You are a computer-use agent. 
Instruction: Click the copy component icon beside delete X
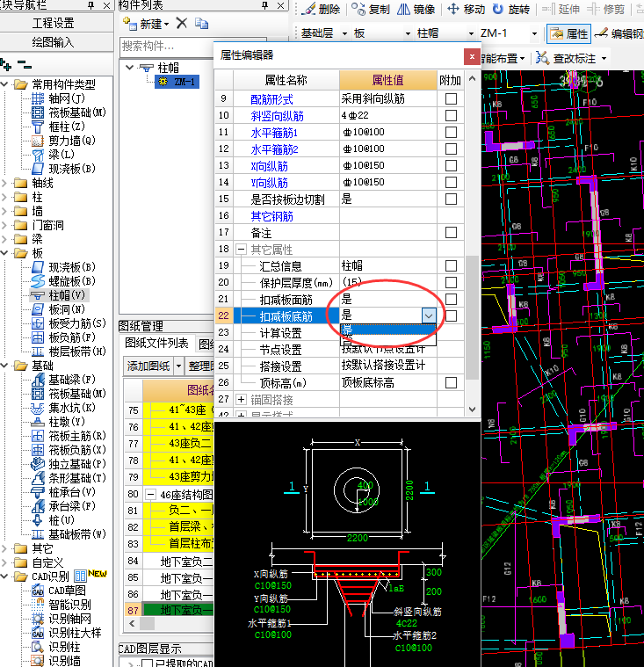(x=201, y=23)
